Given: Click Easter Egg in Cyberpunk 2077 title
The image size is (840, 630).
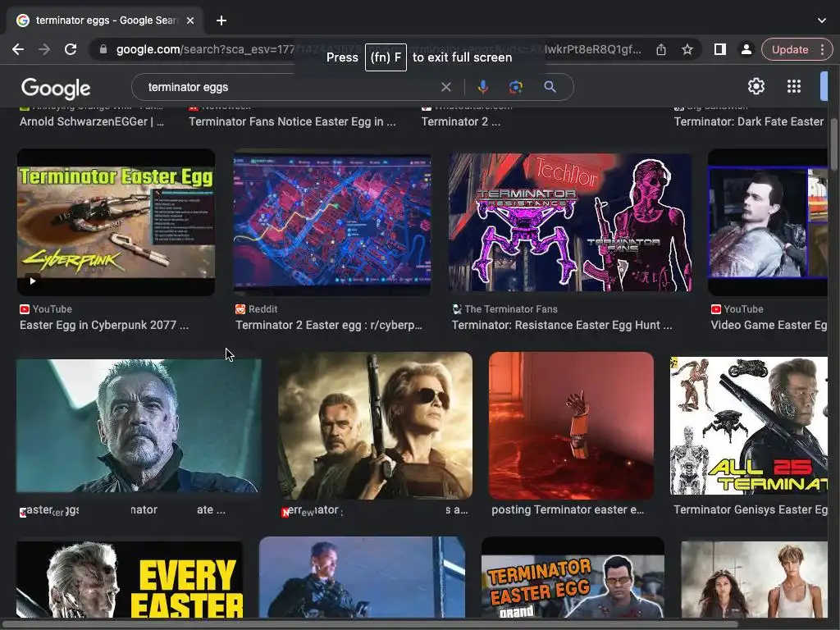Looking at the screenshot, I should pos(104,325).
